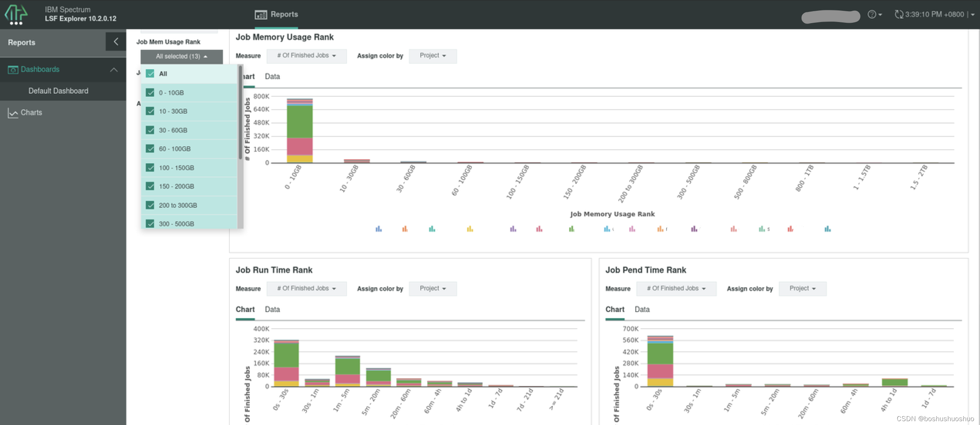Close the All selected (13) dropdown
The width and height of the screenshot is (980, 425).
(x=182, y=57)
